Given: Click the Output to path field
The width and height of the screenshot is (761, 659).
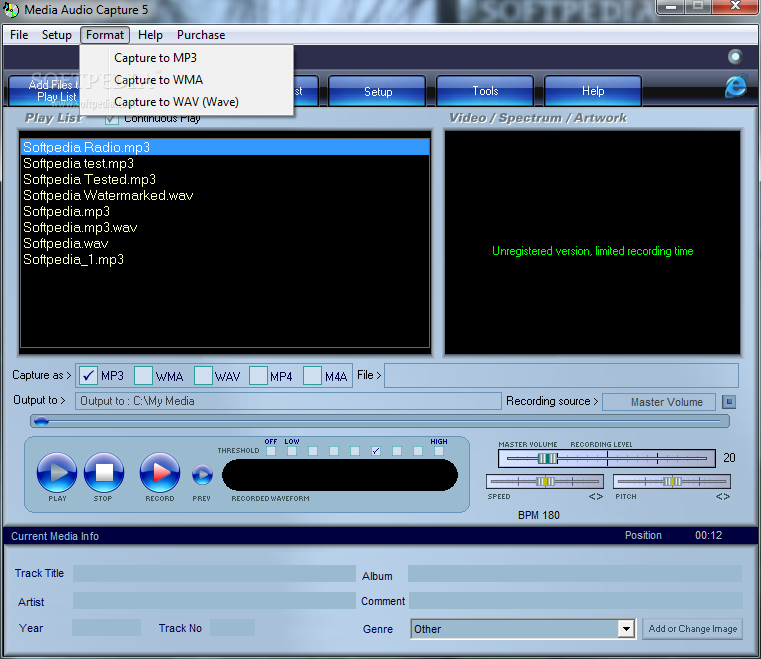Looking at the screenshot, I should [x=288, y=401].
